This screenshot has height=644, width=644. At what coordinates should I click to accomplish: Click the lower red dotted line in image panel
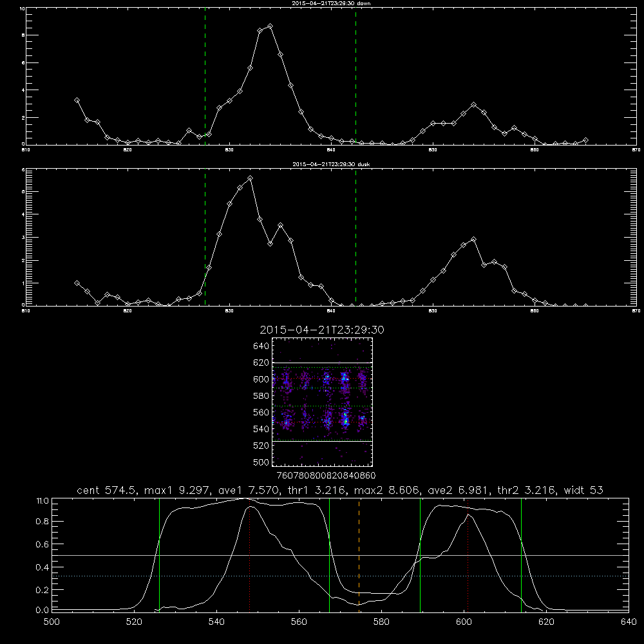click(323, 422)
